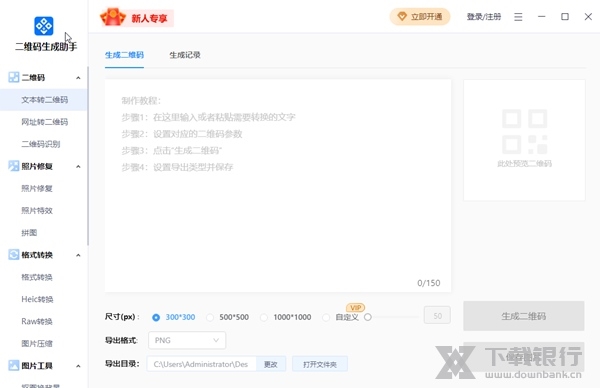Click the 登录/注册 link

click(484, 17)
